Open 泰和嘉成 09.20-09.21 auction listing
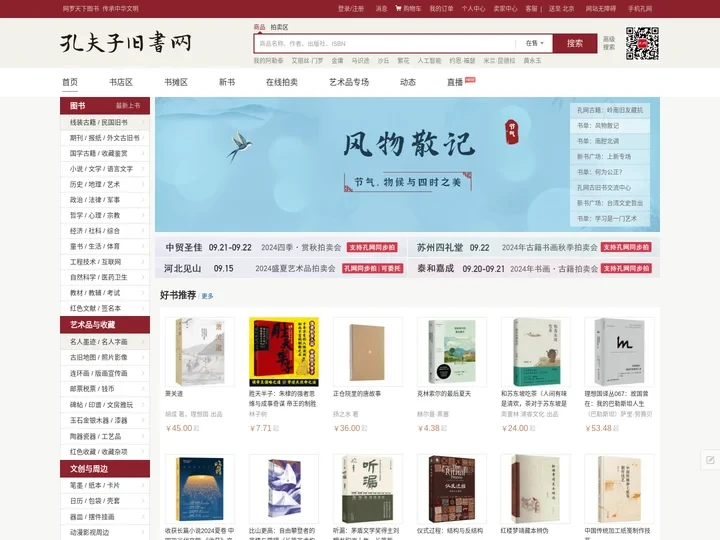720x540 pixels. click(534, 269)
